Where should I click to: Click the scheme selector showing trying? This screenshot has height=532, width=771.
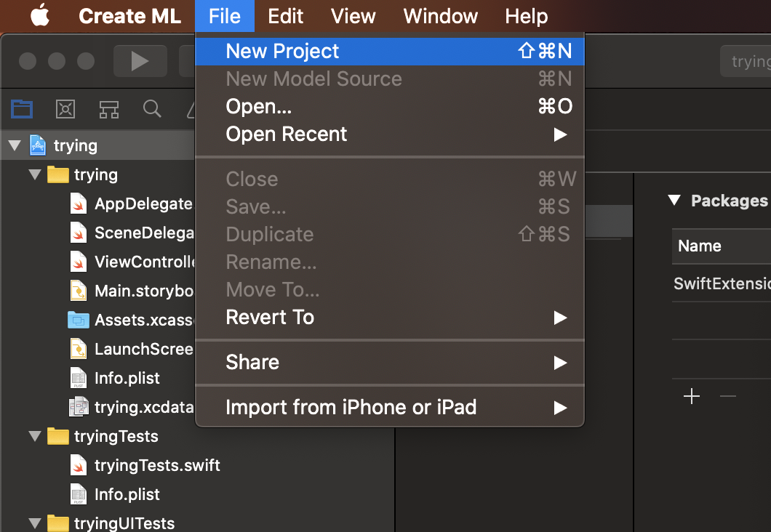(746, 61)
